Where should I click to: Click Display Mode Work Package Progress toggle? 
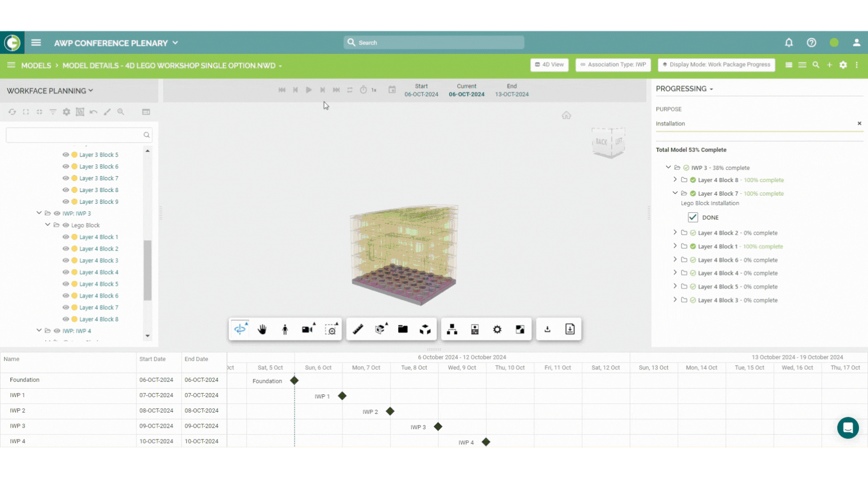(716, 64)
